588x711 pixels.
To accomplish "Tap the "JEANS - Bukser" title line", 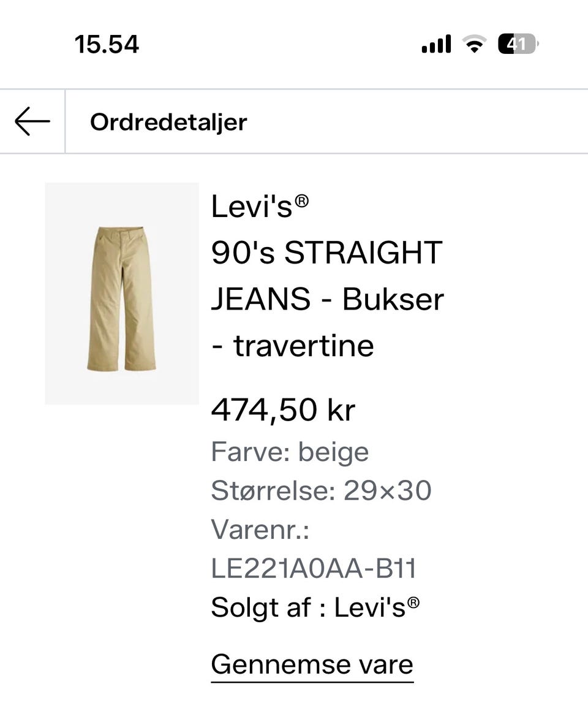I will [x=327, y=299].
